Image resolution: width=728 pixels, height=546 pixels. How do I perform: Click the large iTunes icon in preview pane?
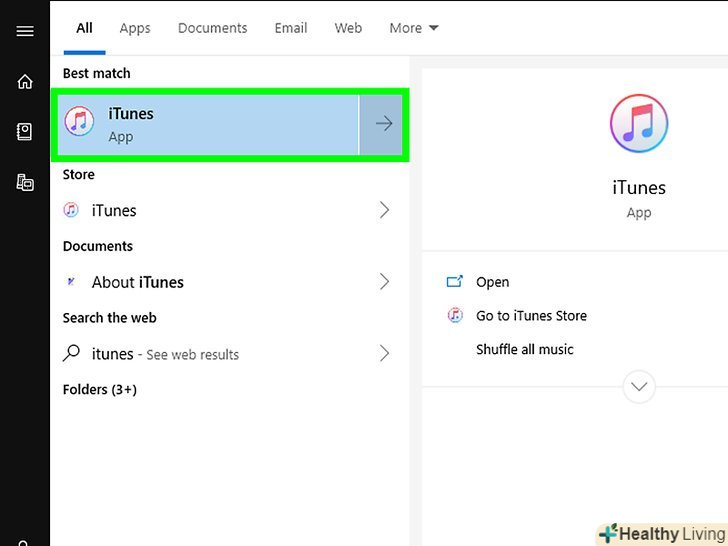pos(638,124)
